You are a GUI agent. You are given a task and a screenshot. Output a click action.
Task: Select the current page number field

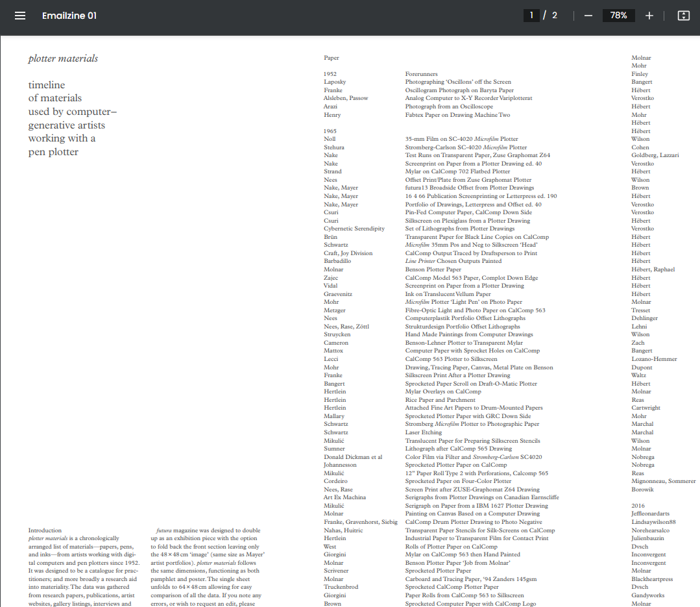(x=531, y=15)
